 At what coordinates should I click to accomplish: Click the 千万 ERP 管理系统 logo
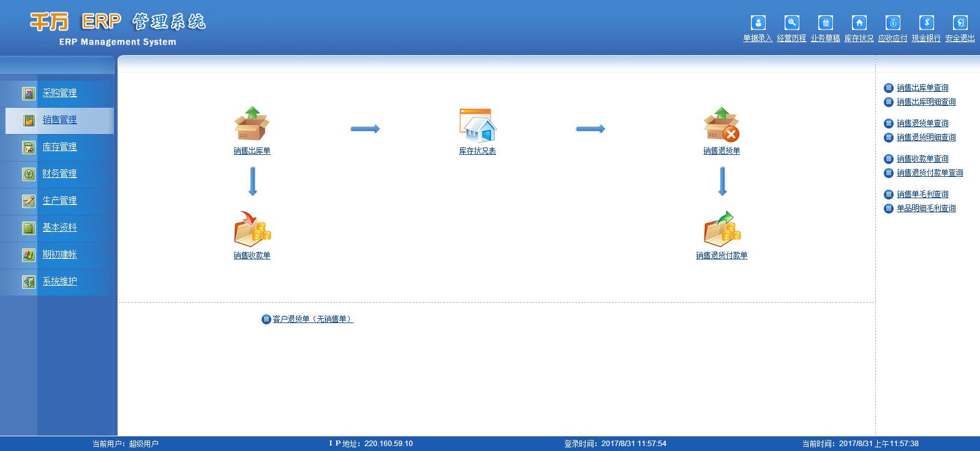pyautogui.click(x=118, y=28)
